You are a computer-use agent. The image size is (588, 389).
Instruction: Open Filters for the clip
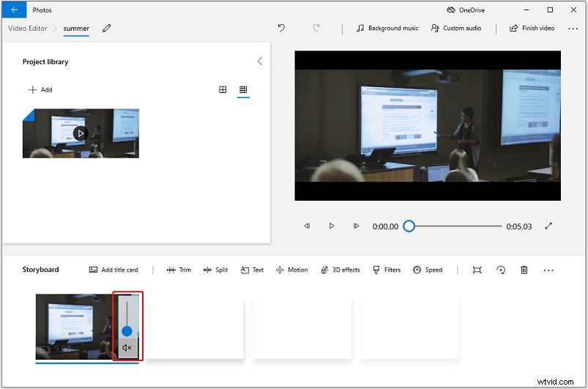click(387, 270)
